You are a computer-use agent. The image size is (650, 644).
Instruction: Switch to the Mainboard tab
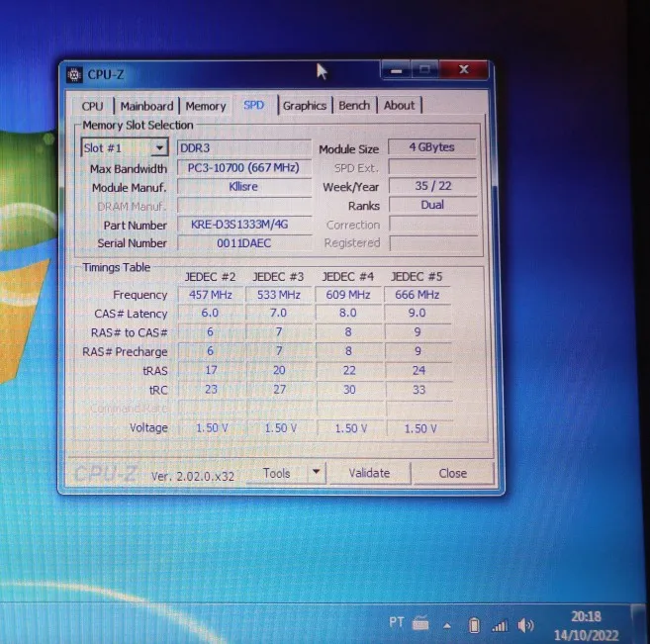(x=146, y=106)
